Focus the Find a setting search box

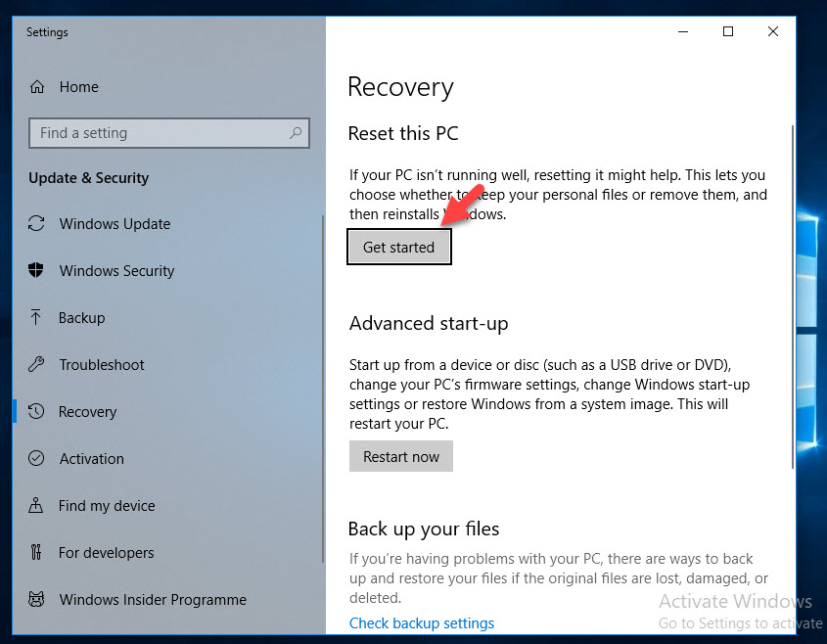(x=168, y=133)
